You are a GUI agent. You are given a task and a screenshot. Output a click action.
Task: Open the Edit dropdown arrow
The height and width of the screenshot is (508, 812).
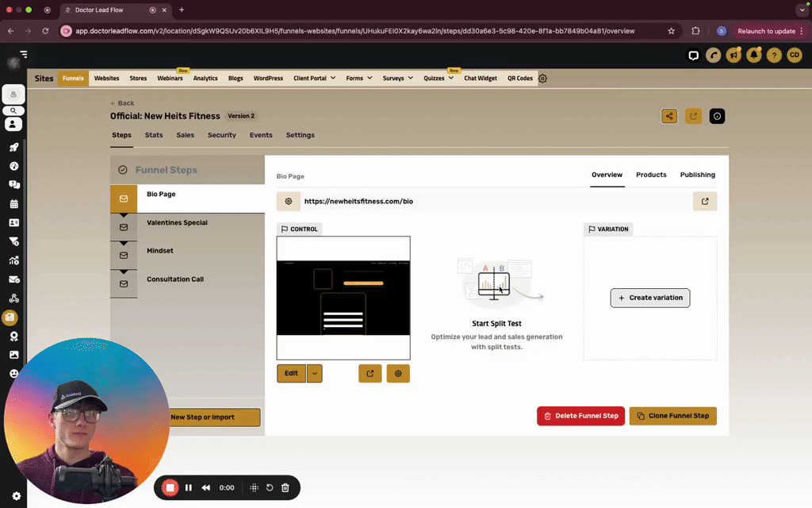point(314,373)
